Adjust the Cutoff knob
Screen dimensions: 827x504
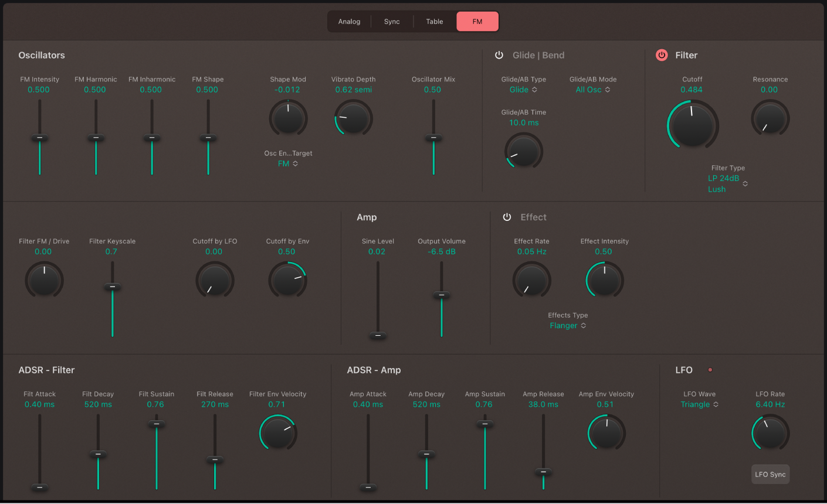point(693,124)
